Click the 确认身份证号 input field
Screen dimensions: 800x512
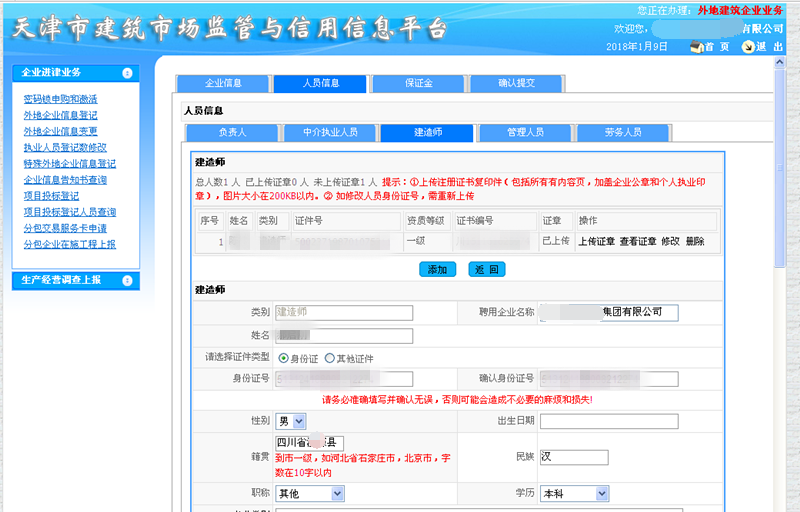pos(609,379)
